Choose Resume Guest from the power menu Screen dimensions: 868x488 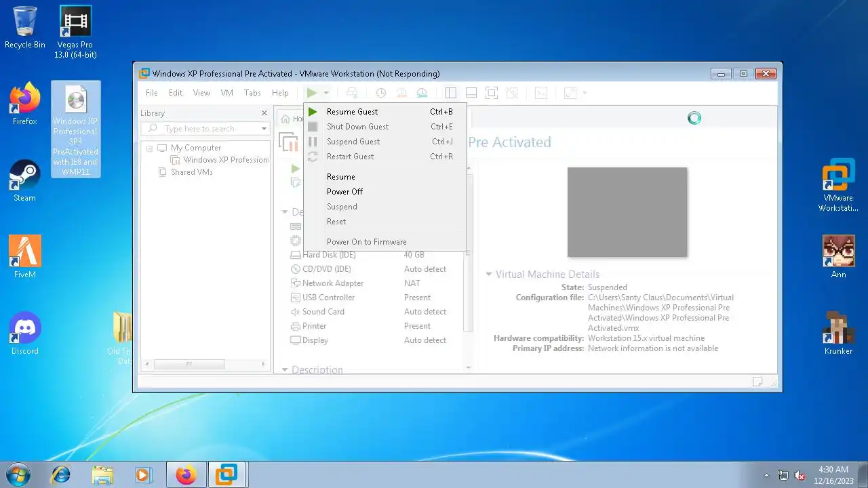tap(384, 112)
